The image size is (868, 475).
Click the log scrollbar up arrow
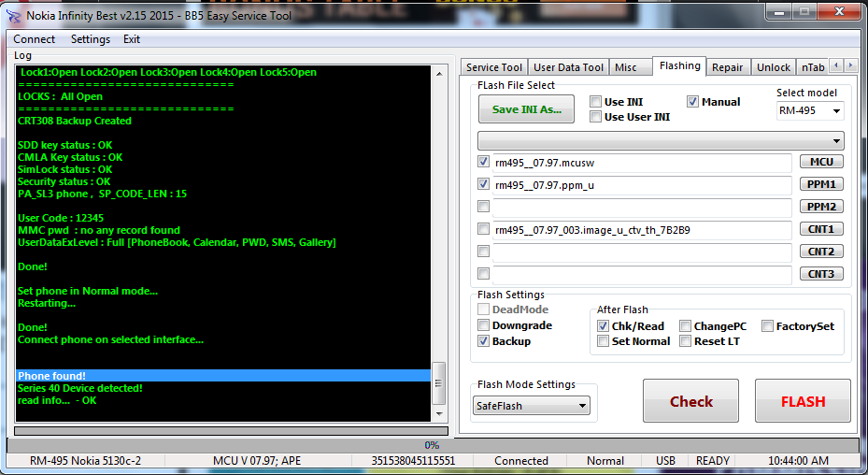[439, 74]
